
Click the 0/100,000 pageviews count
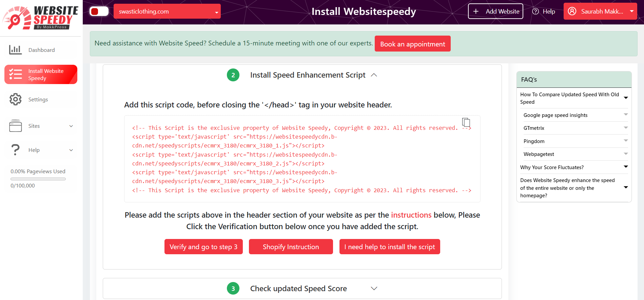[23, 186]
